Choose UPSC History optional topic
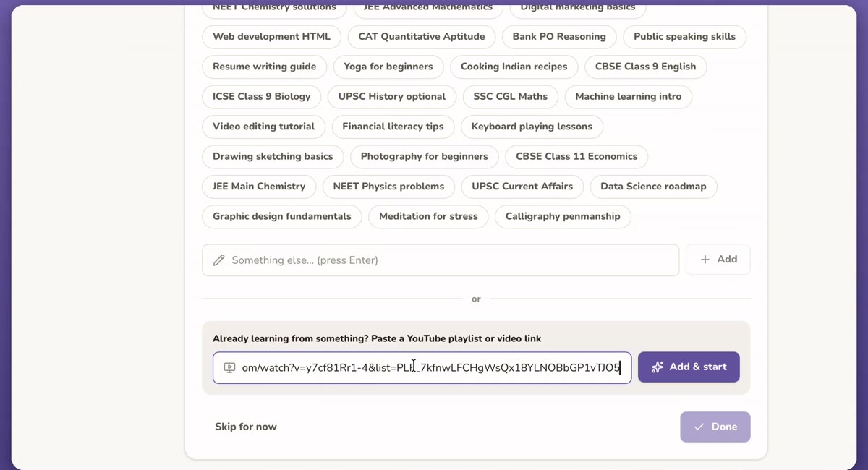 [392, 96]
